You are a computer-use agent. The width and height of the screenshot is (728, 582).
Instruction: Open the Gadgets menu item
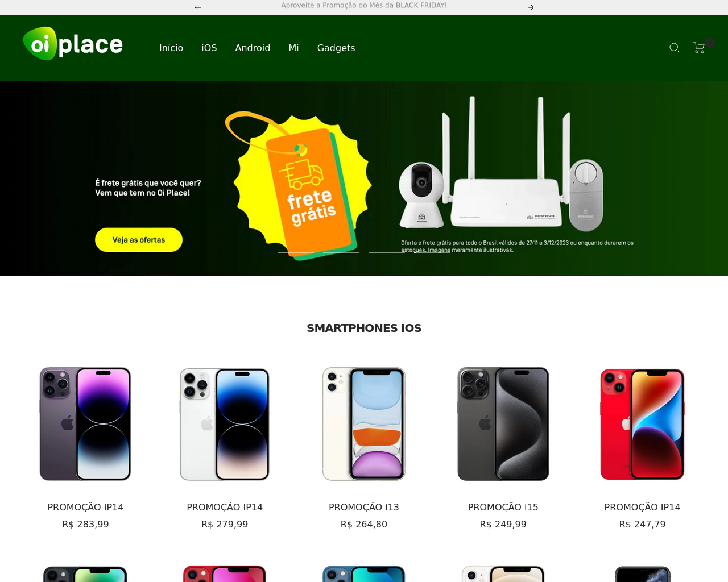pos(336,48)
